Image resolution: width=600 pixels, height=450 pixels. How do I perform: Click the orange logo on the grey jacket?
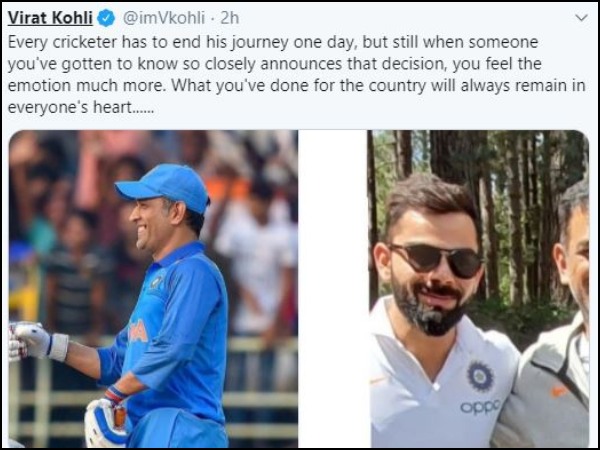559,391
